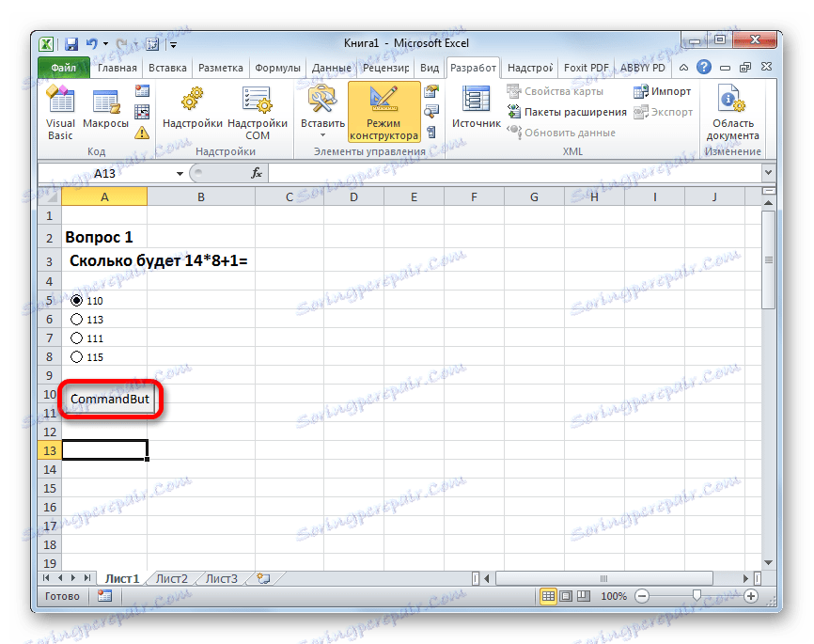Go to last sheet navigation arrow
Screen dimensions: 814x644
[87, 578]
